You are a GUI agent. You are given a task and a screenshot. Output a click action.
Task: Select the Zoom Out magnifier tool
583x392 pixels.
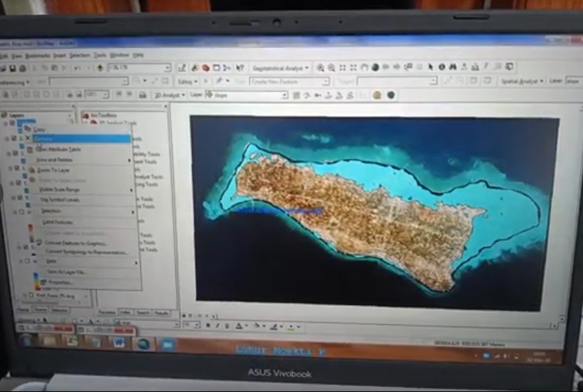[x=332, y=68]
